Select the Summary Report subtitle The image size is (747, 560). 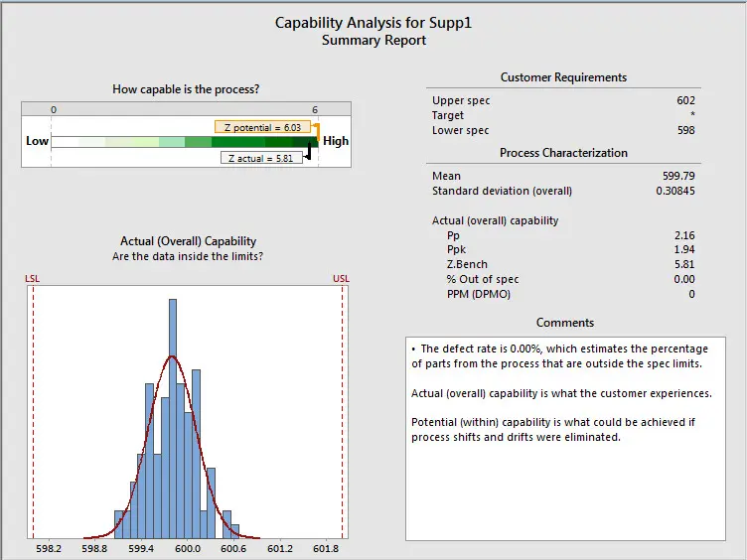[373, 41]
